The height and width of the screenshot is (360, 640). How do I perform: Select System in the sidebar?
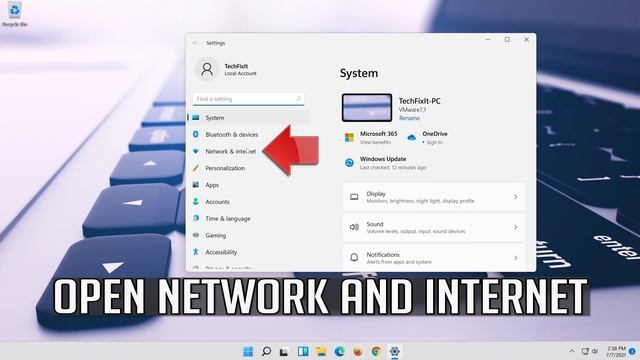click(x=248, y=118)
